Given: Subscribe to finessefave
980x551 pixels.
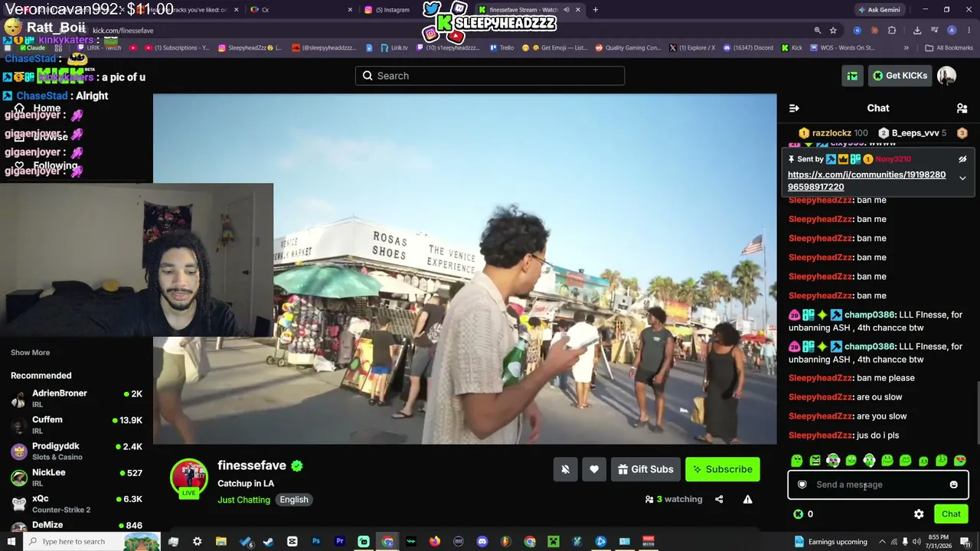Looking at the screenshot, I should click(x=723, y=469).
